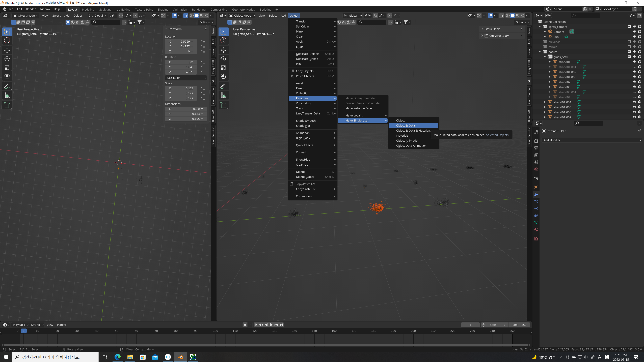Click the Add Cube tool icon

coord(7,105)
